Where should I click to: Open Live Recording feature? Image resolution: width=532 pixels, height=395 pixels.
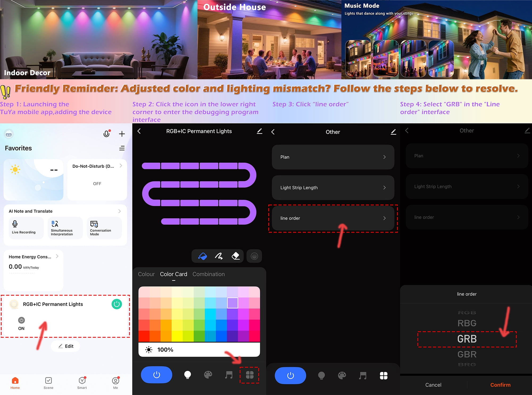point(26,228)
